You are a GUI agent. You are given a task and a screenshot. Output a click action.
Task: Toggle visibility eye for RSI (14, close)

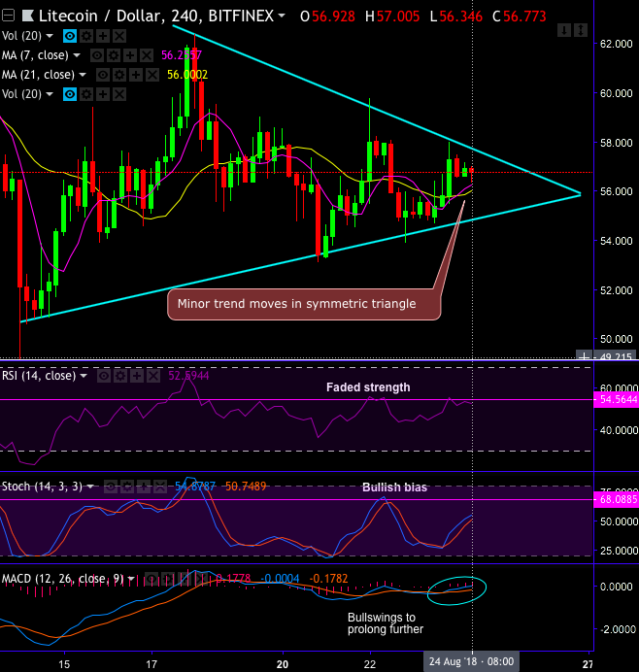pos(104,376)
